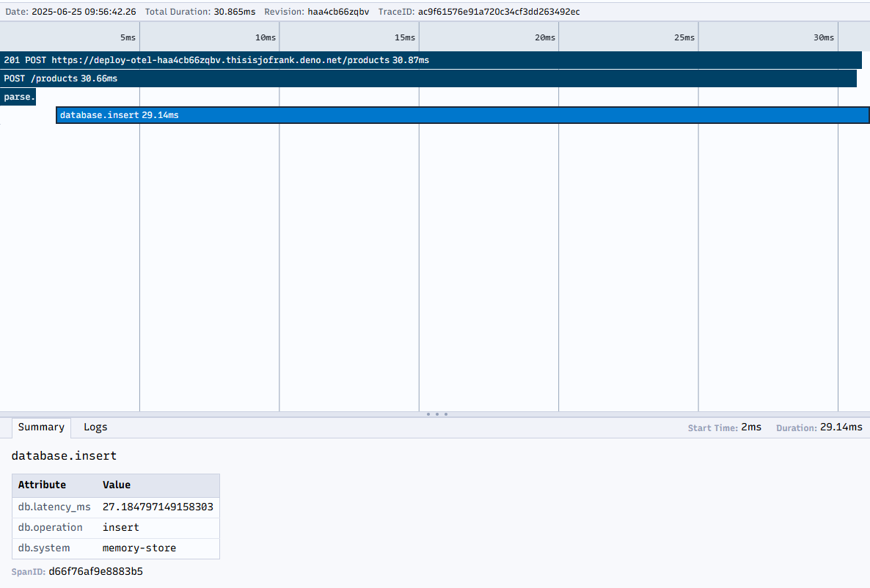870x588 pixels.
Task: Click the three-dot panel resize handle
Action: (436, 414)
